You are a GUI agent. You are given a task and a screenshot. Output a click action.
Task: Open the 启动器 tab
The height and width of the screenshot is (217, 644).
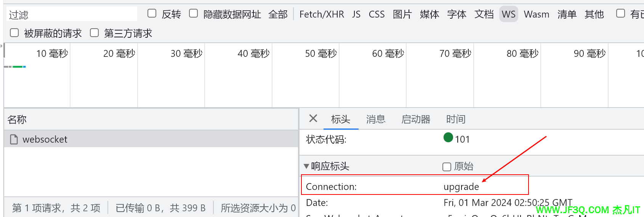click(416, 119)
